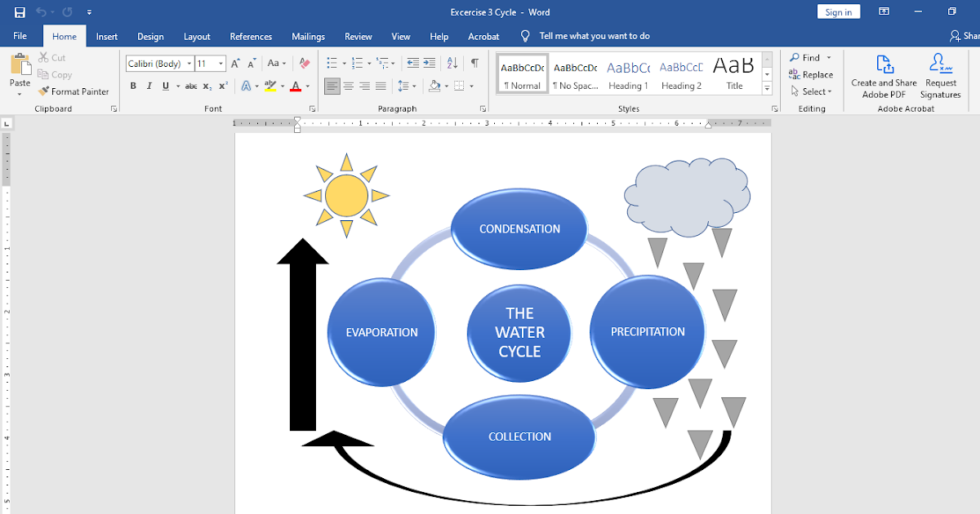This screenshot has height=514, width=980.
Task: Enable center text alignment
Action: (x=348, y=86)
